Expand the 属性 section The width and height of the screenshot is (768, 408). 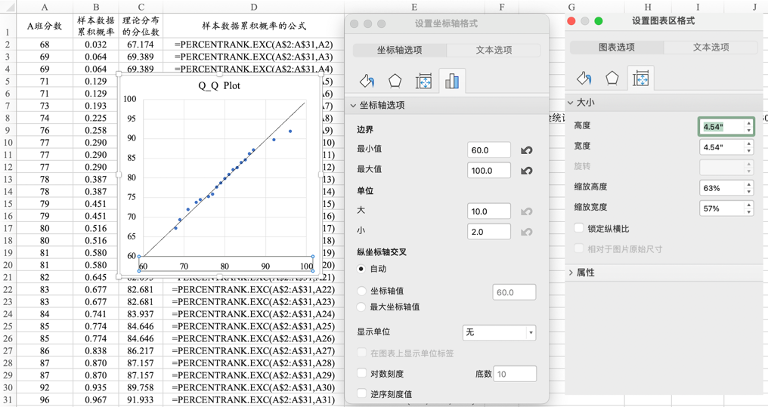(571, 273)
